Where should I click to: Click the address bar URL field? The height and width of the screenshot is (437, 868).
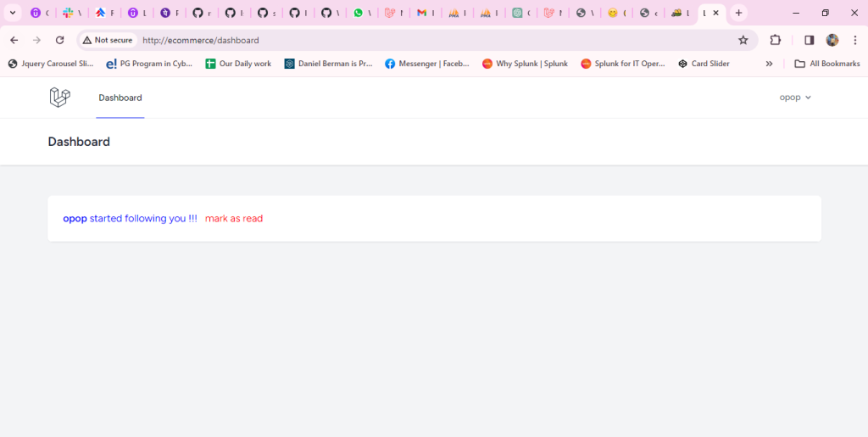[x=424, y=40]
